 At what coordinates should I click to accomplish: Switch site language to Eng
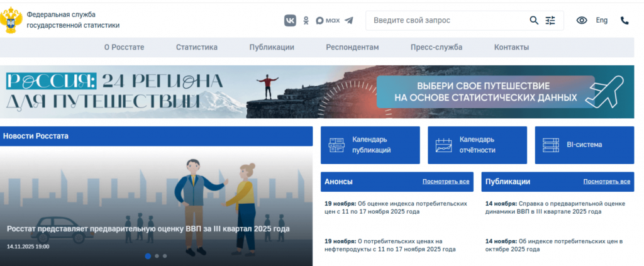point(602,20)
